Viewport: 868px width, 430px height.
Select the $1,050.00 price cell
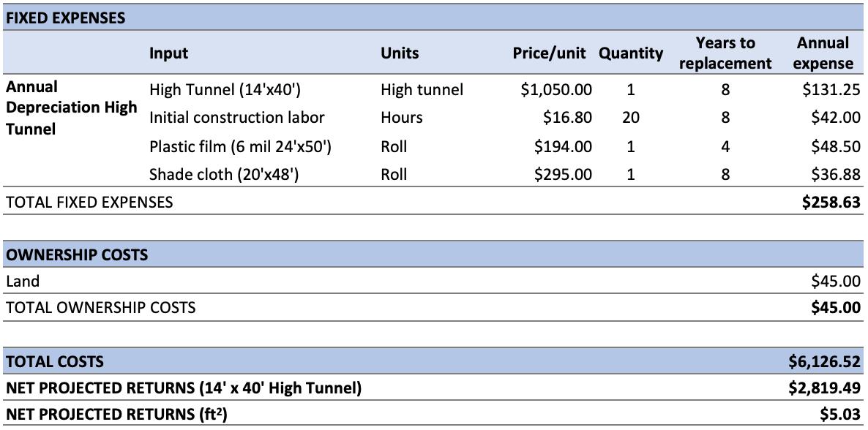(556, 90)
